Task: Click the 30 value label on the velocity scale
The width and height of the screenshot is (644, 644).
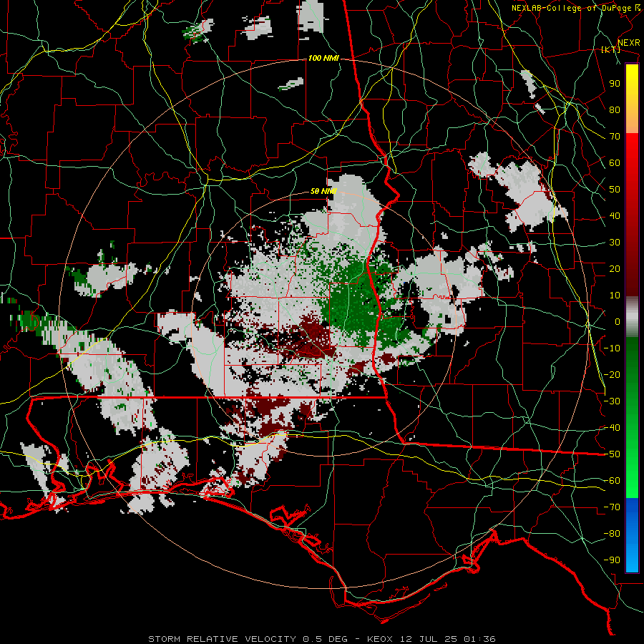Action: tap(615, 243)
